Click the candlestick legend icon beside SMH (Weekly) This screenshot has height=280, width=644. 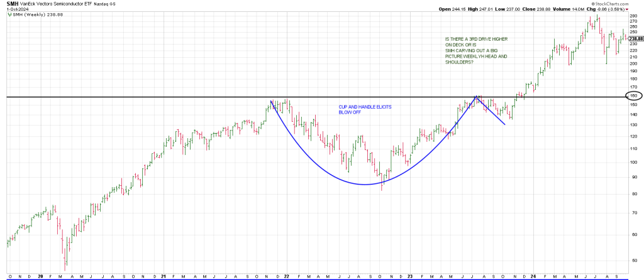(x=8, y=14)
